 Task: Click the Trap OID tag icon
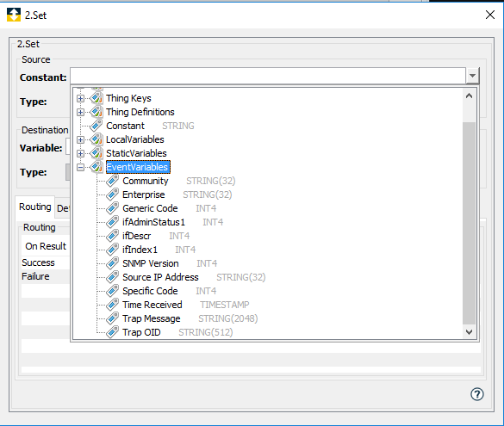point(112,332)
